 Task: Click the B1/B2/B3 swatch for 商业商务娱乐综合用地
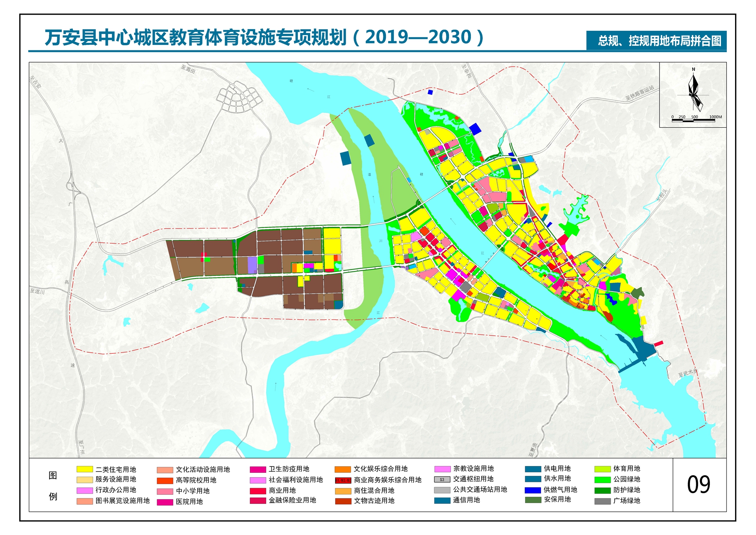343,480
